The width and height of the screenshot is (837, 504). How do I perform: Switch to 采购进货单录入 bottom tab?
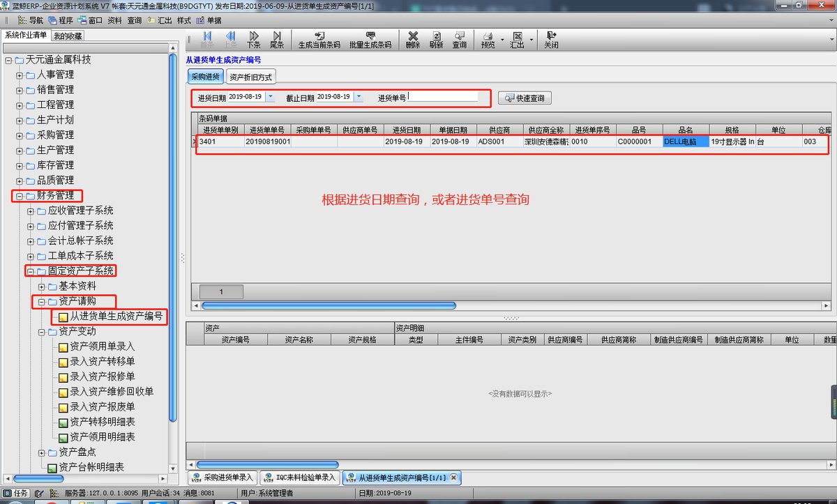223,478
